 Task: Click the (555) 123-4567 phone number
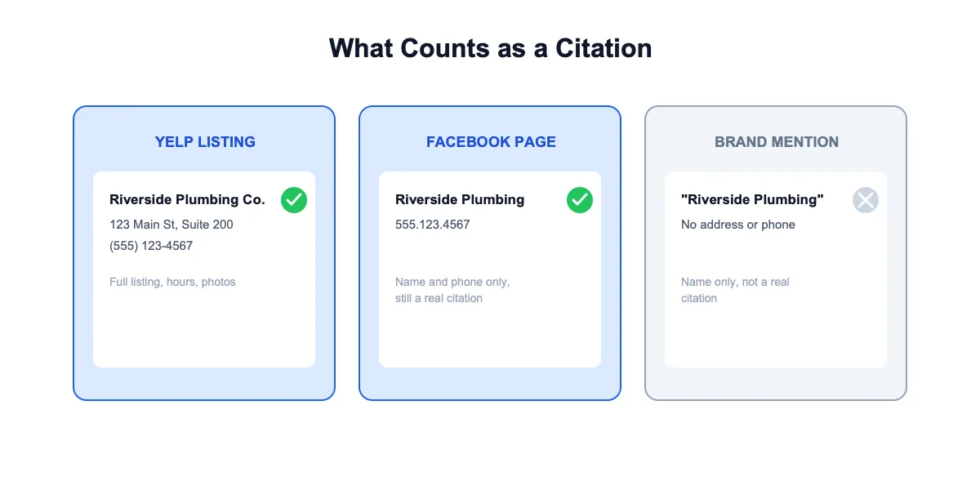[x=151, y=246]
